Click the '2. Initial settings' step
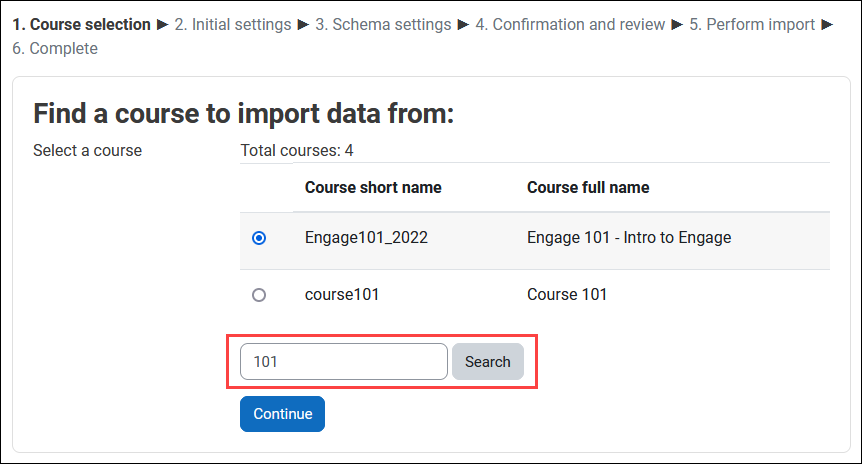 click(x=233, y=25)
